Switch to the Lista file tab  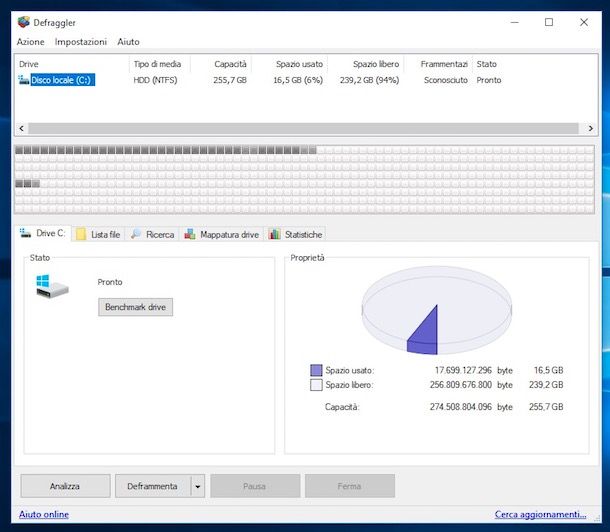pyautogui.click(x=98, y=234)
